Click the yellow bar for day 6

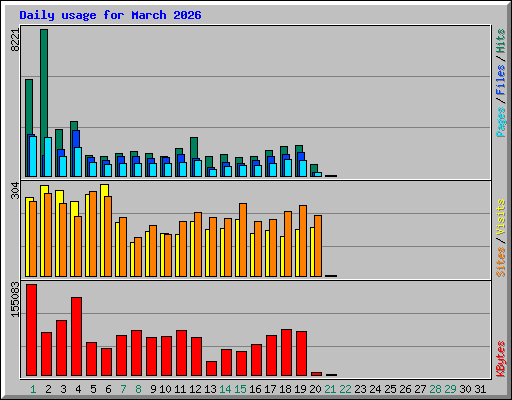(x=104, y=191)
